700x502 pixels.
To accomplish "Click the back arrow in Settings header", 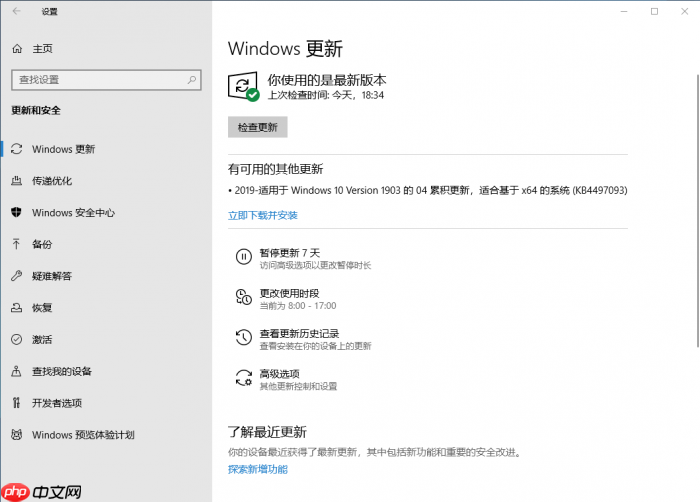I will point(17,11).
